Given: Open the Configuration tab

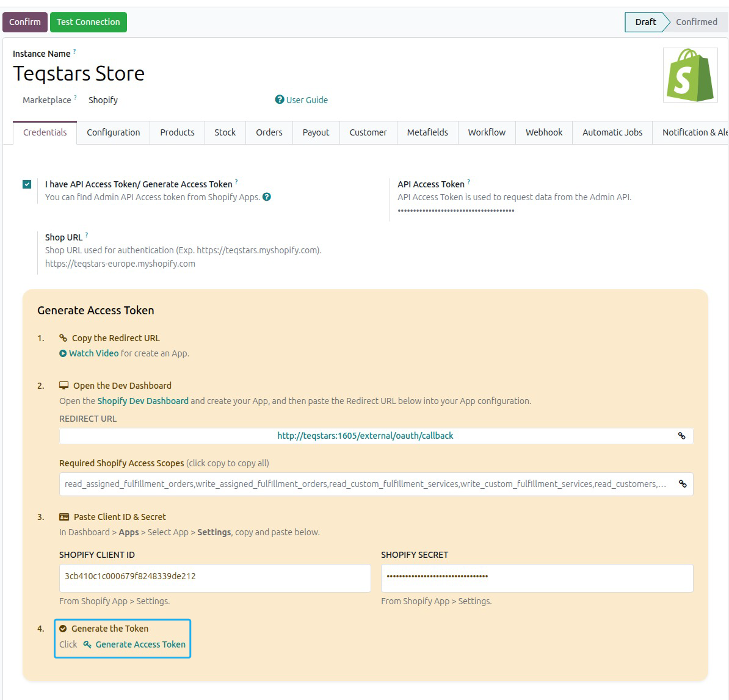Looking at the screenshot, I should tap(114, 132).
